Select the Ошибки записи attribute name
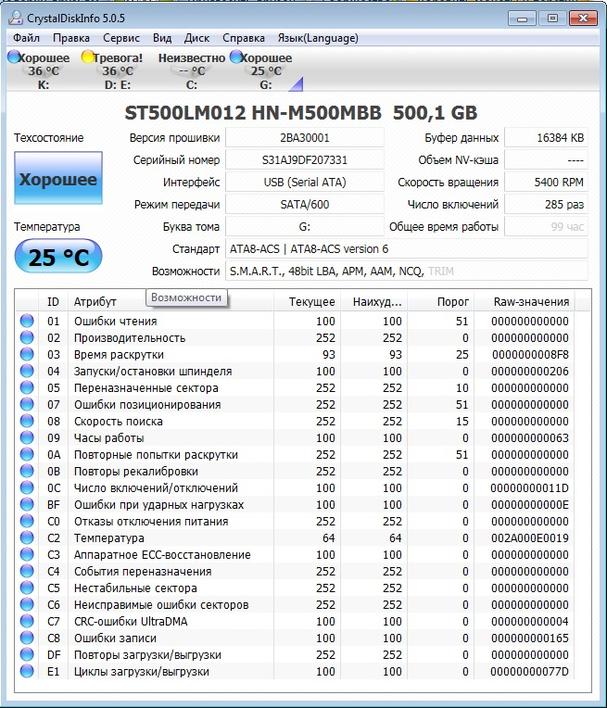Screen dimensions: 607x708 tap(115, 638)
